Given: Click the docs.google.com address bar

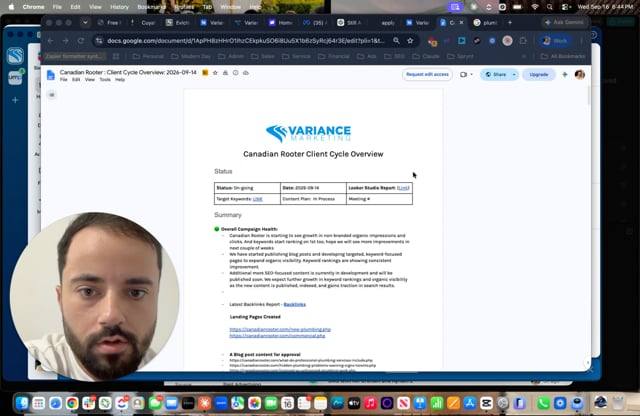Looking at the screenshot, I should click(245, 41).
